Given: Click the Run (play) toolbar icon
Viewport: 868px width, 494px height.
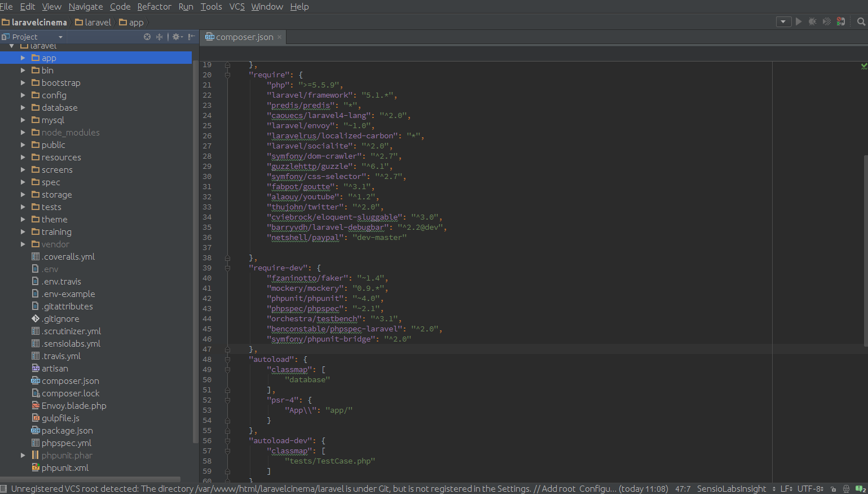Looking at the screenshot, I should (x=798, y=21).
